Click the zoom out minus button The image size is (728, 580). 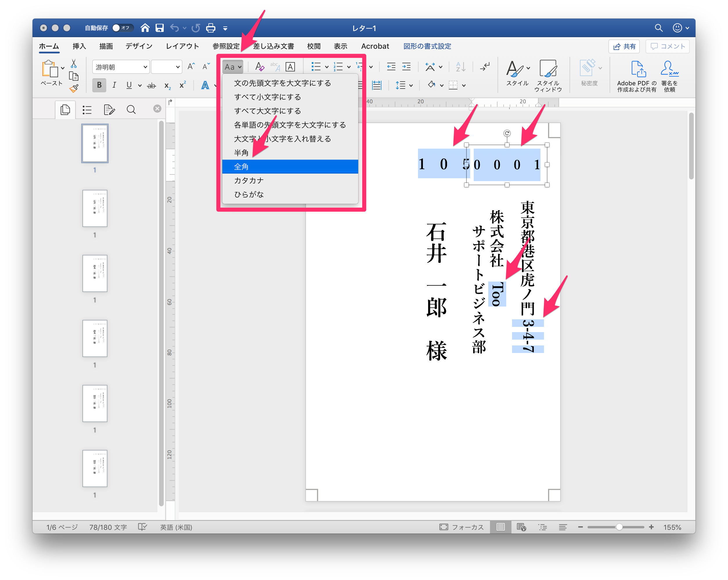click(x=580, y=527)
